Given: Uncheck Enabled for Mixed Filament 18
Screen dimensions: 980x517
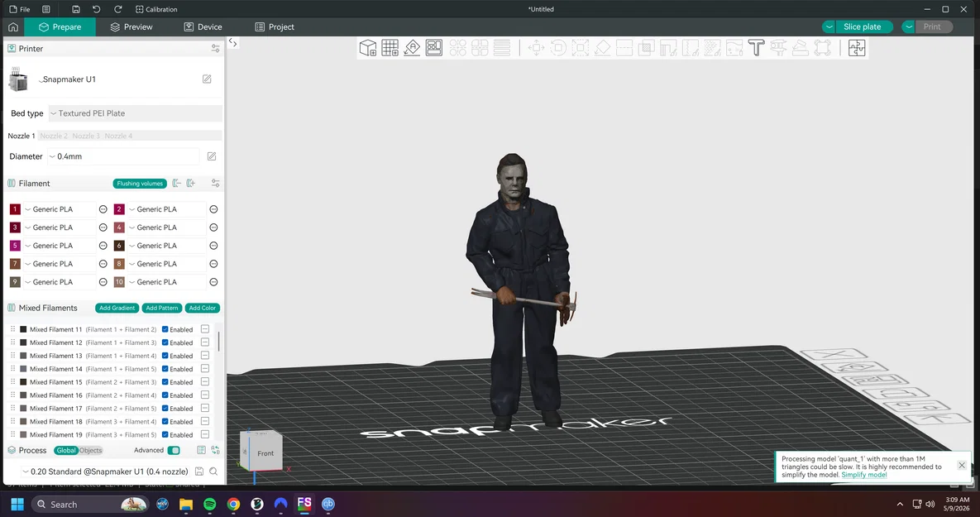Looking at the screenshot, I should 165,421.
